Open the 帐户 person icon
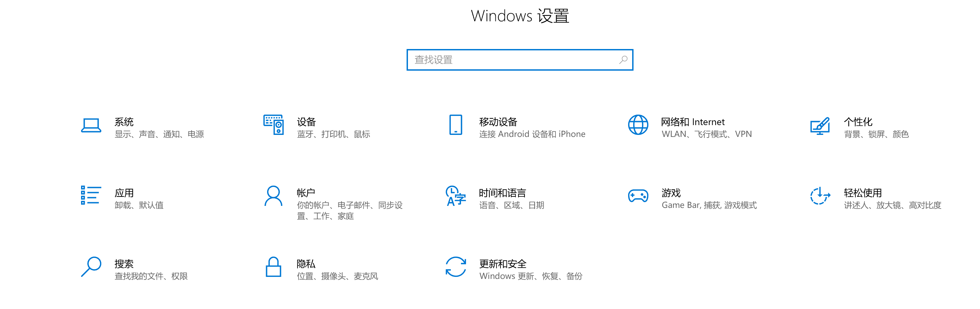980x309 pixels. (x=273, y=196)
